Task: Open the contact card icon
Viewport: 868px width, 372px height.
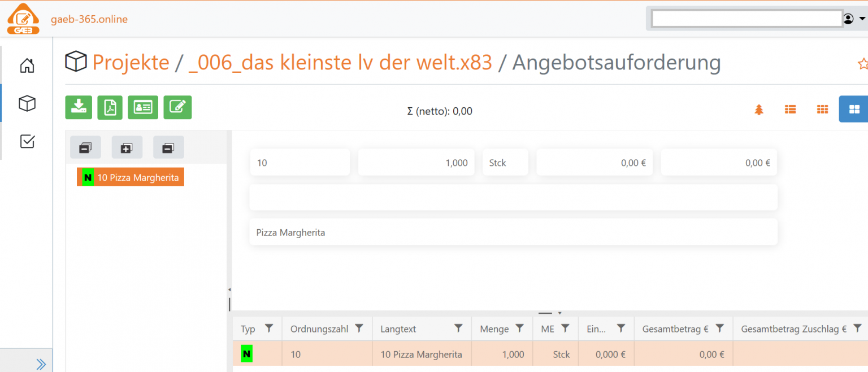Action: (143, 107)
